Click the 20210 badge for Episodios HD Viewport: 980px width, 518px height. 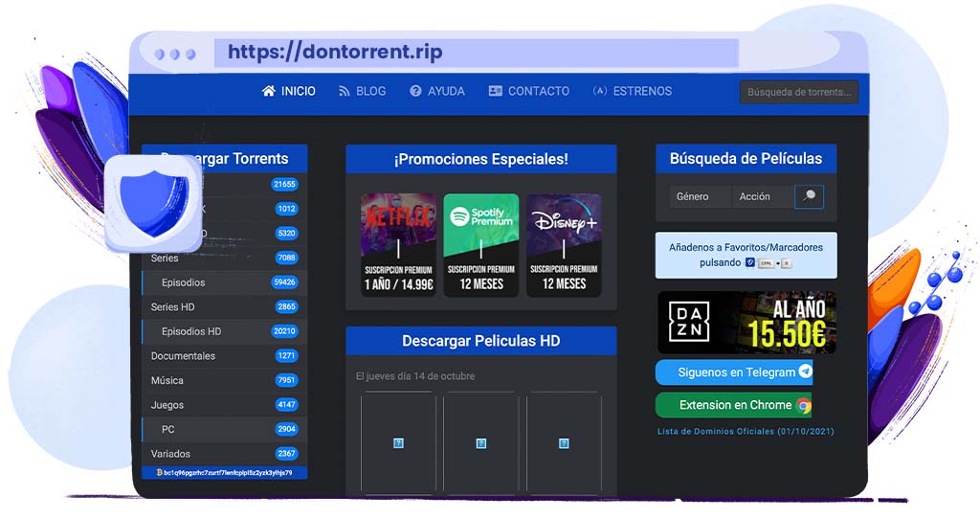[x=284, y=331]
